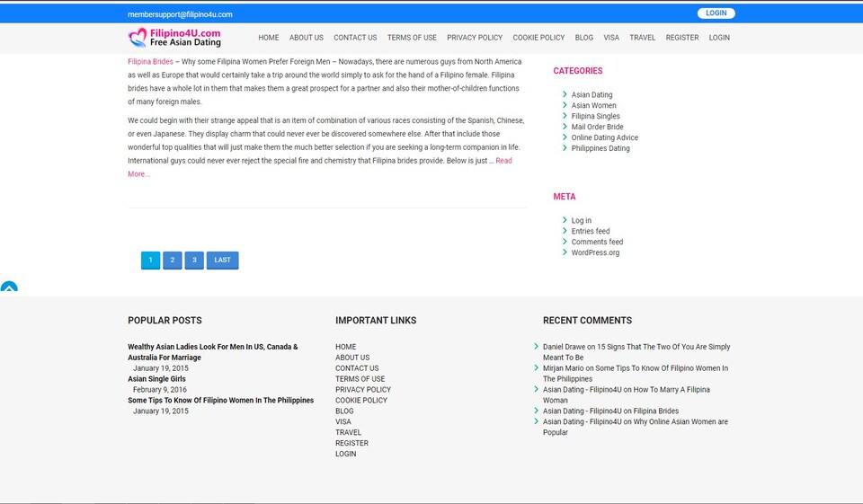Jump to the LAST page button
This screenshot has height=504, width=863.
(222, 261)
